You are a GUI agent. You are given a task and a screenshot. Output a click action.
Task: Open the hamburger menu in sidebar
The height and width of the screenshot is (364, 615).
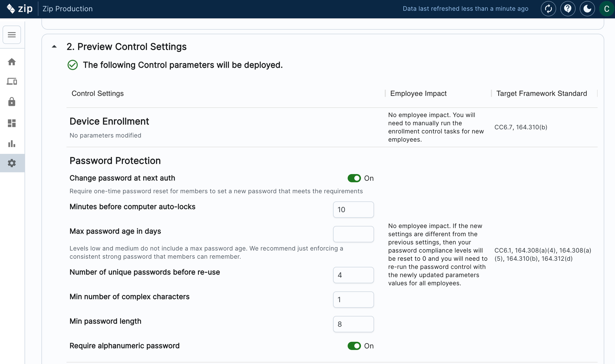point(12,35)
